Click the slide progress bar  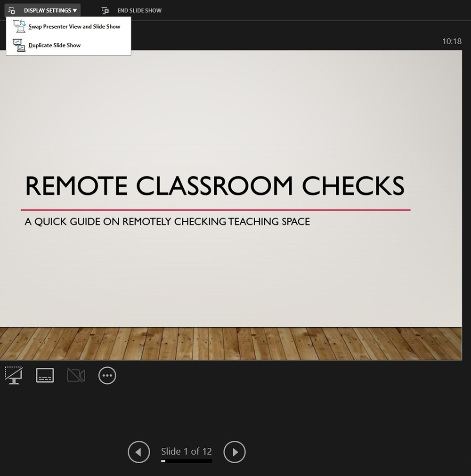[x=186, y=461]
